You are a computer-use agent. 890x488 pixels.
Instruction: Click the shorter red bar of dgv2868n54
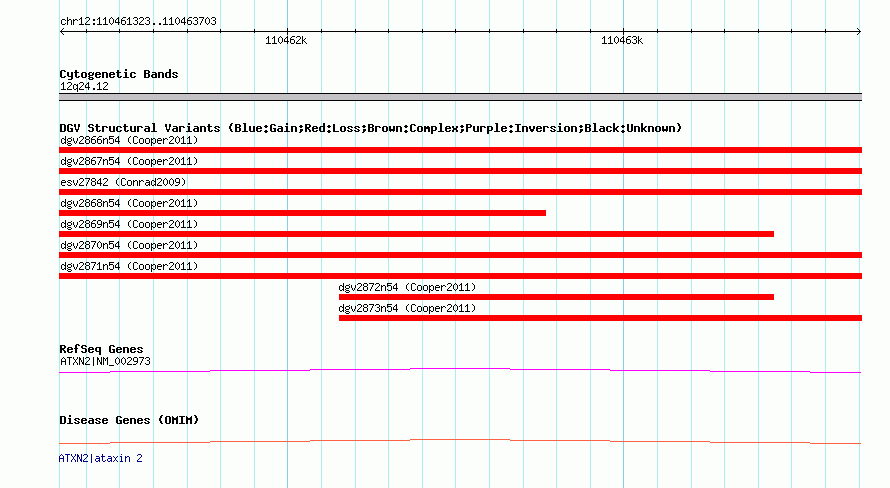(x=303, y=213)
